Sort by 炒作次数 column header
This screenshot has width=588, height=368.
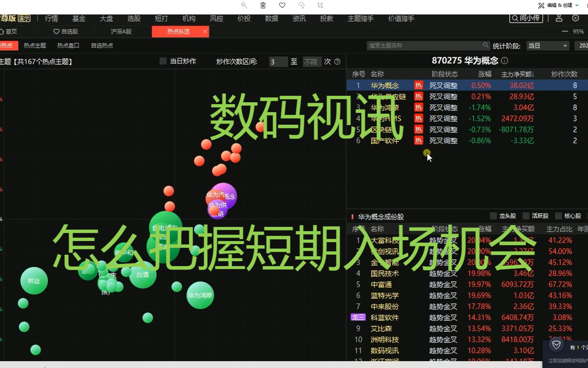click(x=564, y=74)
